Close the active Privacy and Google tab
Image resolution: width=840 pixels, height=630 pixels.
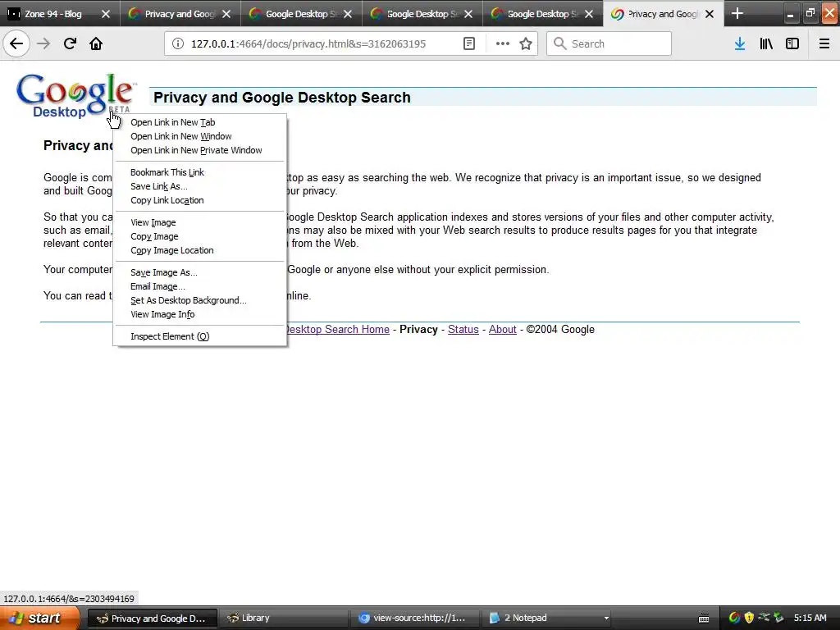(710, 14)
